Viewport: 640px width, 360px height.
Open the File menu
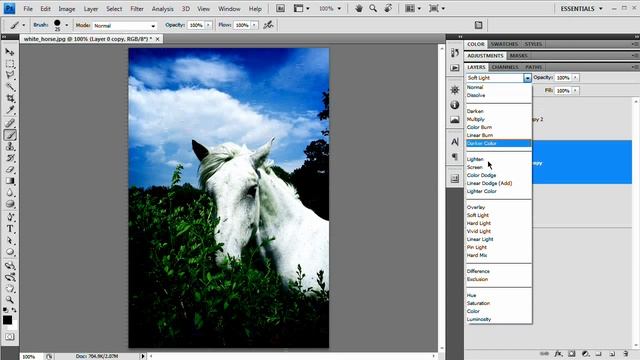coord(28,9)
